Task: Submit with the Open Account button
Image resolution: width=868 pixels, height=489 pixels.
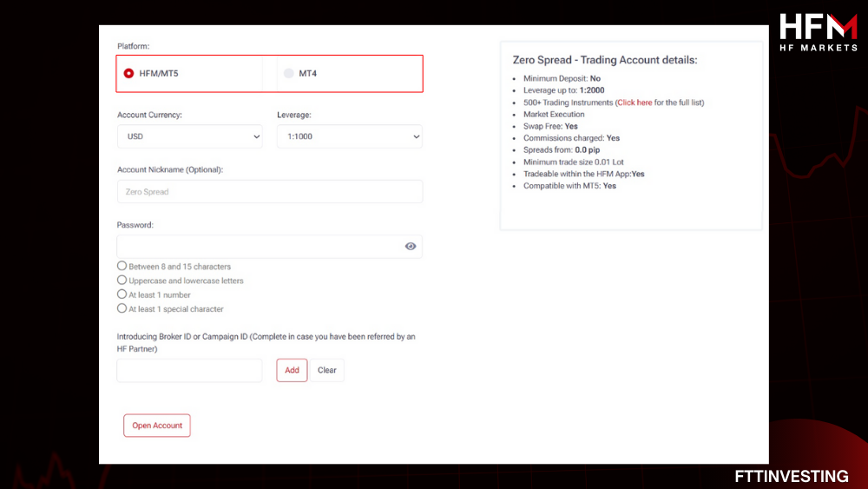Action: point(157,426)
